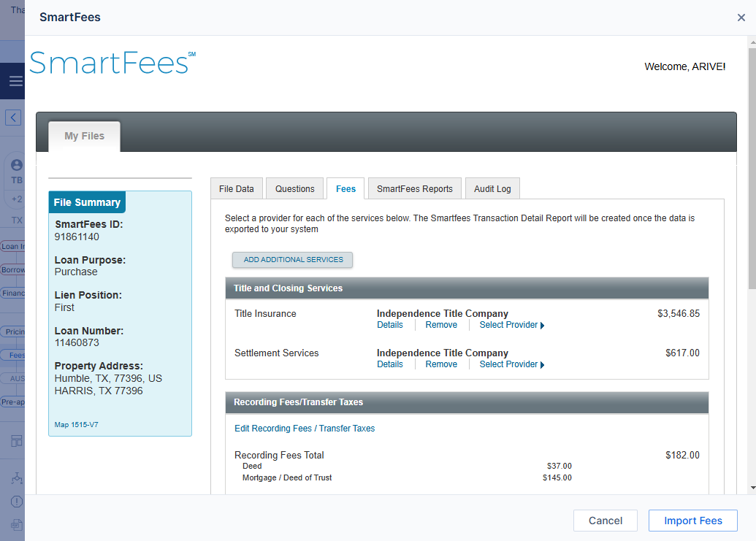
Task: Click the hierarchy icon in left sidebar
Action: [16, 478]
